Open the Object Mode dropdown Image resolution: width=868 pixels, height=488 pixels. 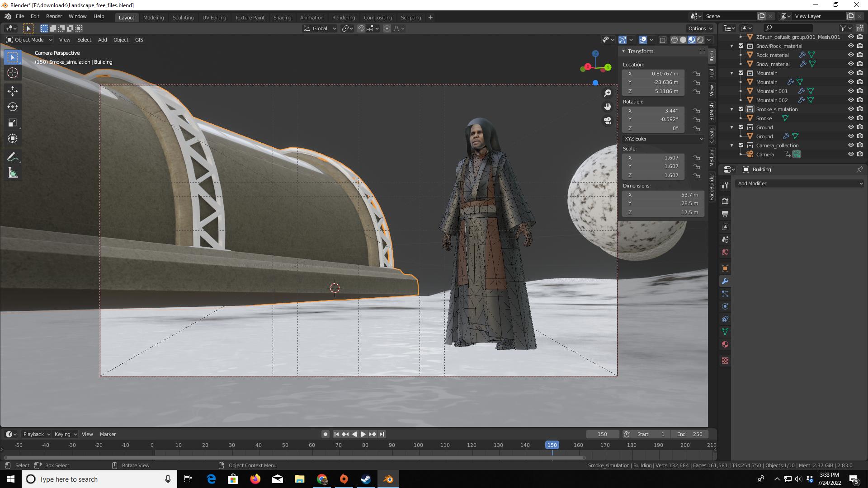click(x=29, y=40)
